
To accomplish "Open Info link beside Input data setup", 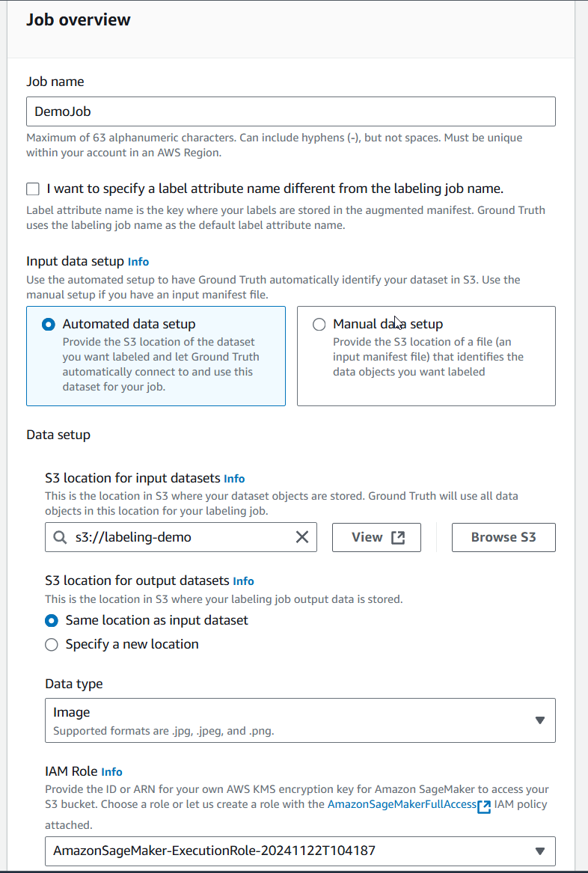I will point(138,262).
